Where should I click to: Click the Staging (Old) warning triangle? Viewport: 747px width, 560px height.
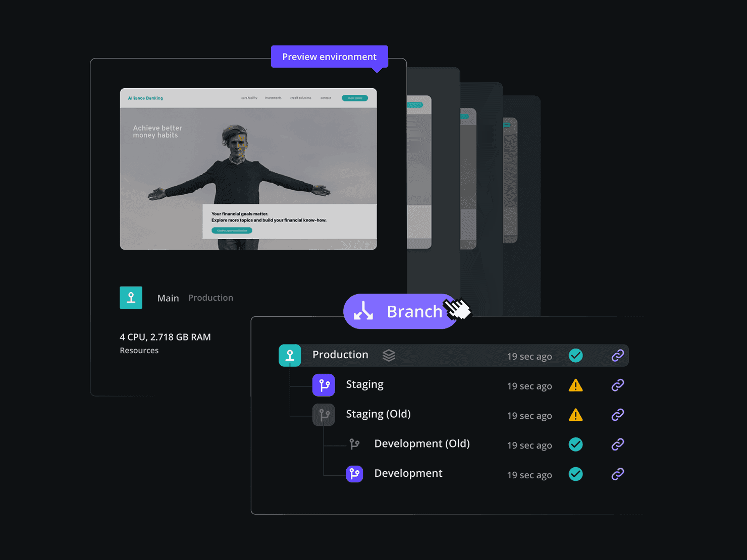pyautogui.click(x=575, y=415)
